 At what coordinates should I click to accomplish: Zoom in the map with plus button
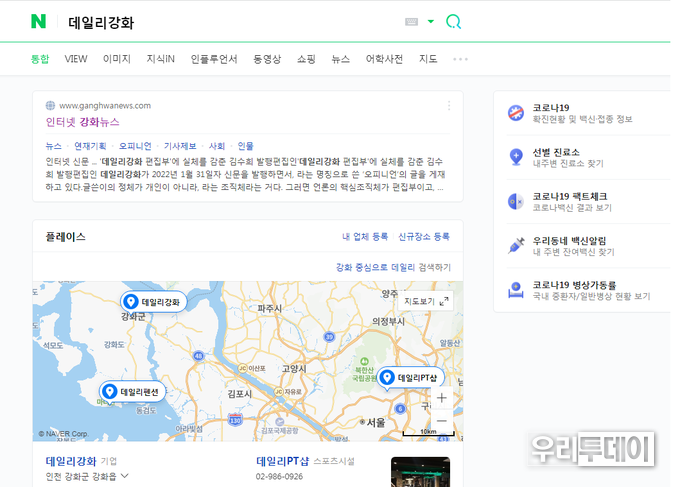point(441,398)
